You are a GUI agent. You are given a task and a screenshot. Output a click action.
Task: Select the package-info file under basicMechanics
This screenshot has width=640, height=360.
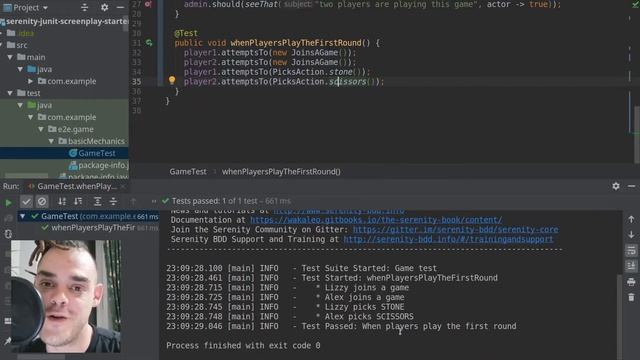pyautogui.click(x=98, y=165)
